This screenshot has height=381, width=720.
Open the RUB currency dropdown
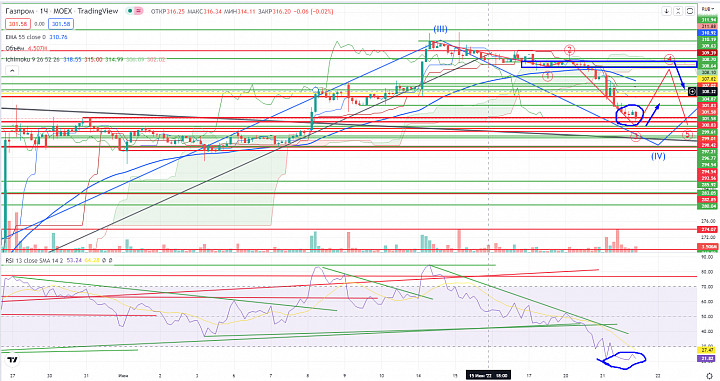707,9
